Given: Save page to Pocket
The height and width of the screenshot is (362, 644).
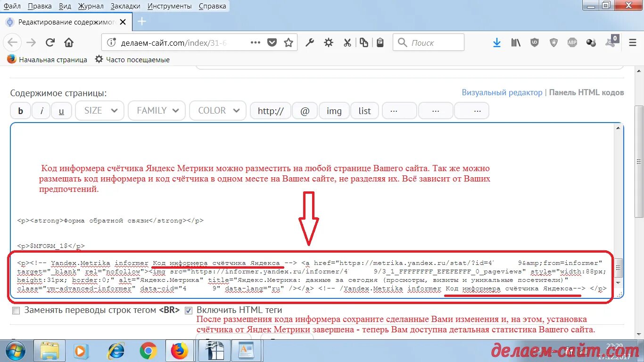Looking at the screenshot, I should (x=272, y=43).
